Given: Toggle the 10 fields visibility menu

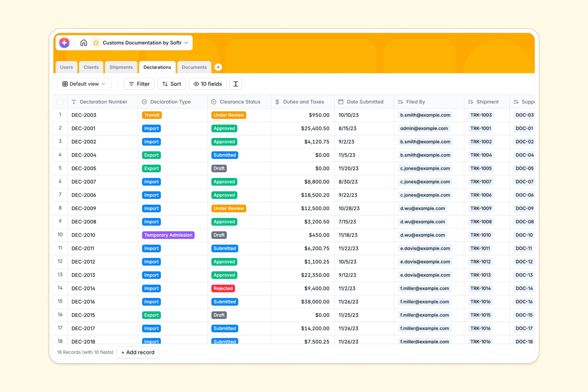Looking at the screenshot, I should 208,84.
